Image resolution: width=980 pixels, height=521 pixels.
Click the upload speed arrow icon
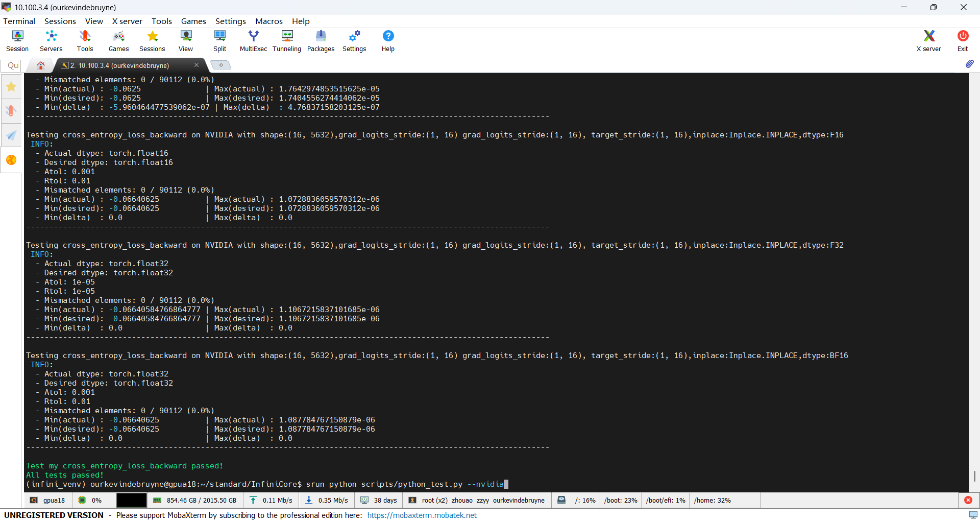coord(253,500)
